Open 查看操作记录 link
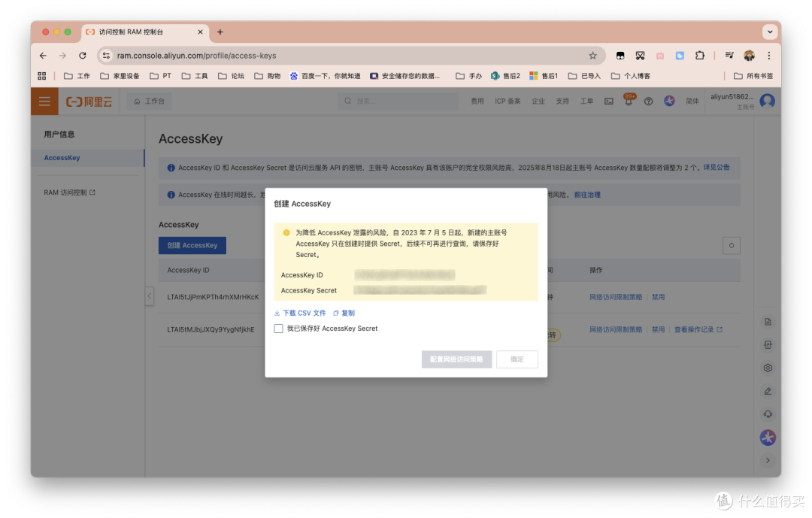 click(x=698, y=329)
